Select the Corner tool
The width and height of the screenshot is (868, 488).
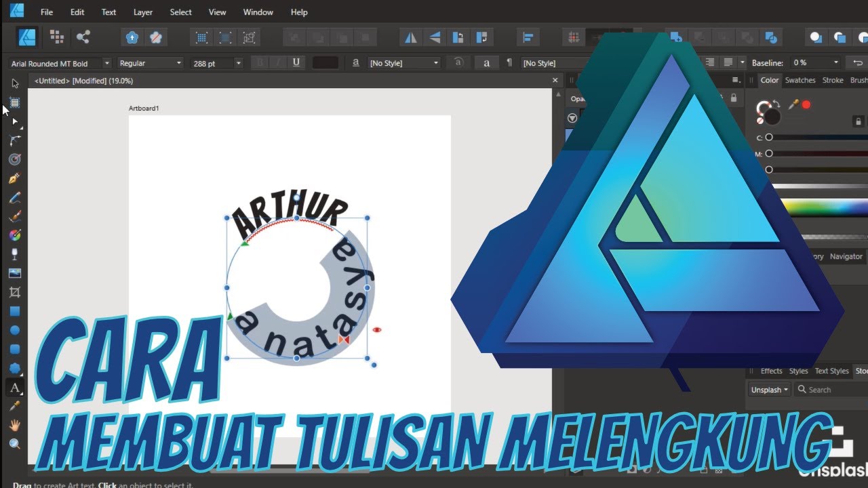tap(15, 140)
